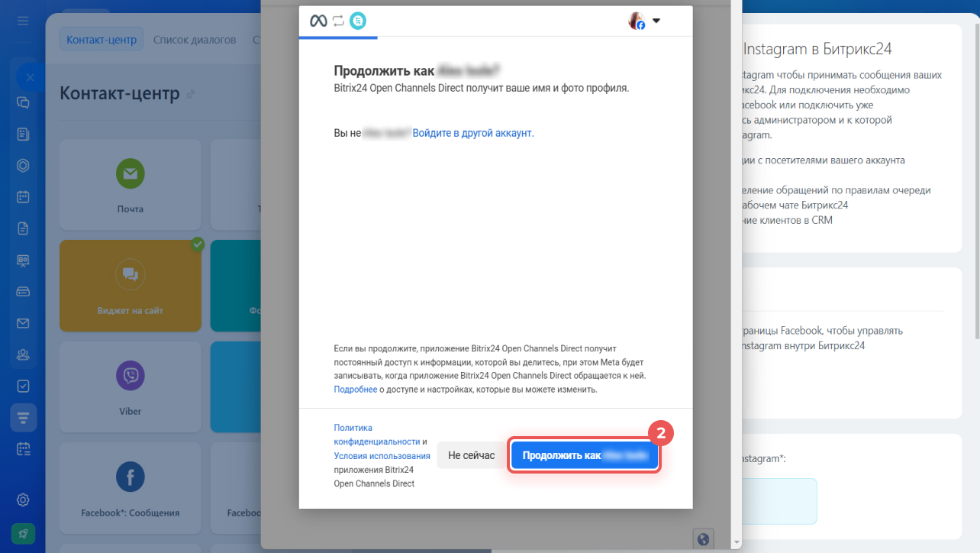Click the globe language icon
The height and width of the screenshot is (553, 980).
tap(704, 538)
